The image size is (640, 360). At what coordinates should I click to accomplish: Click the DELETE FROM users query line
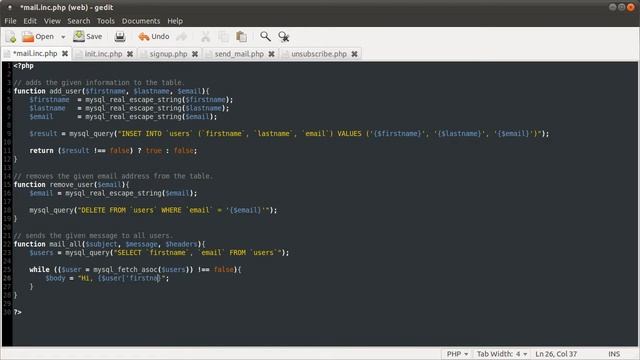click(153, 210)
